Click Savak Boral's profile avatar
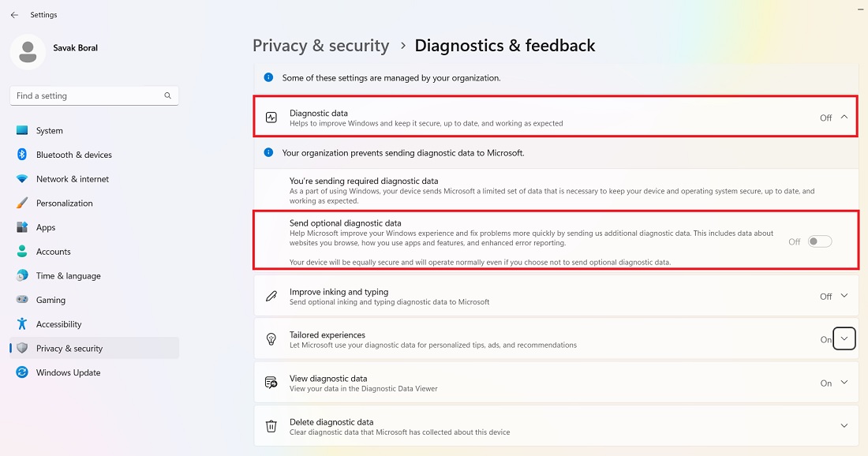The height and width of the screenshot is (456, 868). [x=28, y=52]
